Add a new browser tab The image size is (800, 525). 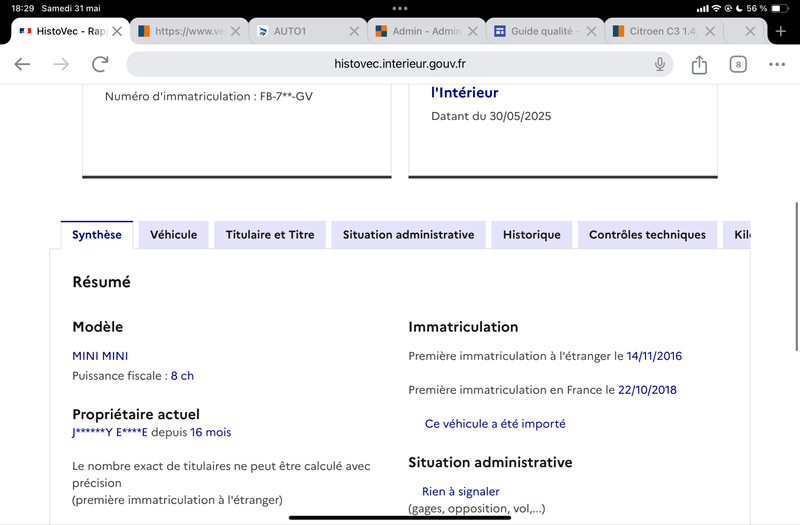click(781, 31)
